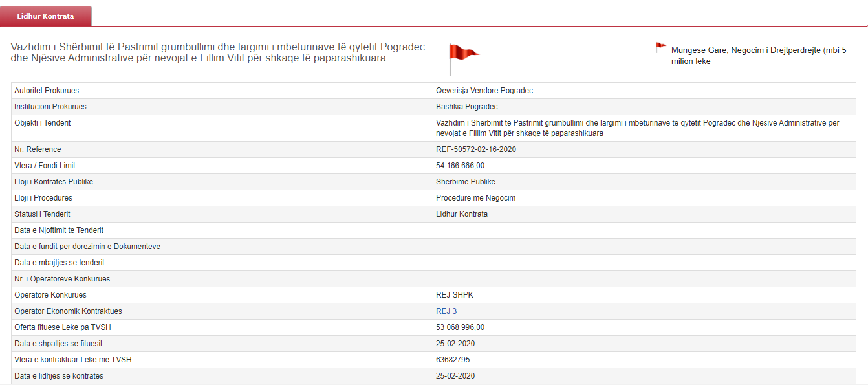The width and height of the screenshot is (868, 385).
Task: Click the large red flag icon
Action: pos(464,60)
